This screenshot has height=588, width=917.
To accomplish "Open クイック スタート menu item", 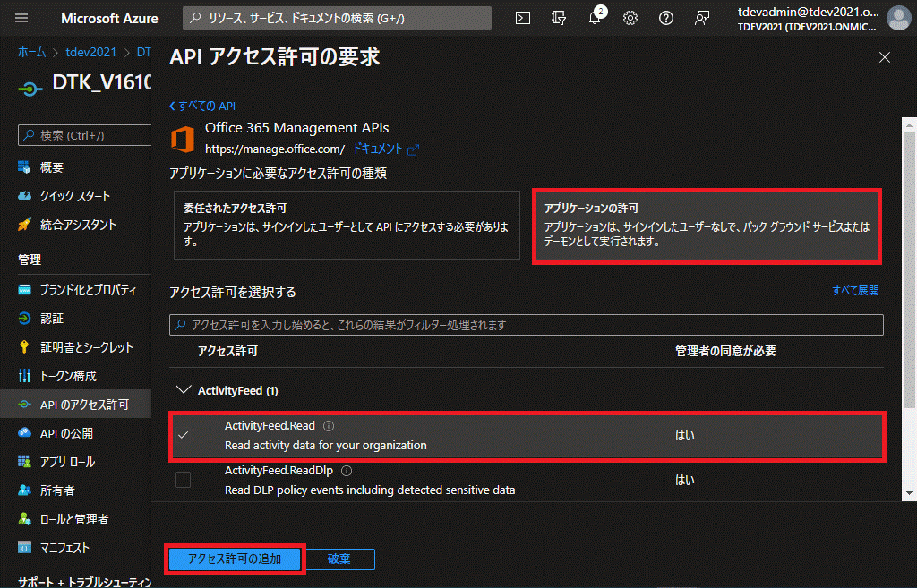I will 76,196.
